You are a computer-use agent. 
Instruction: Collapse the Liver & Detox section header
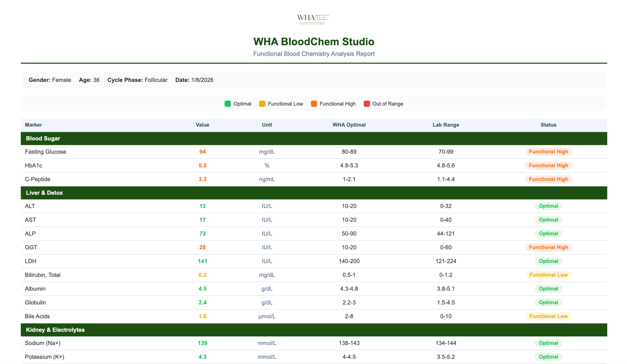44,193
